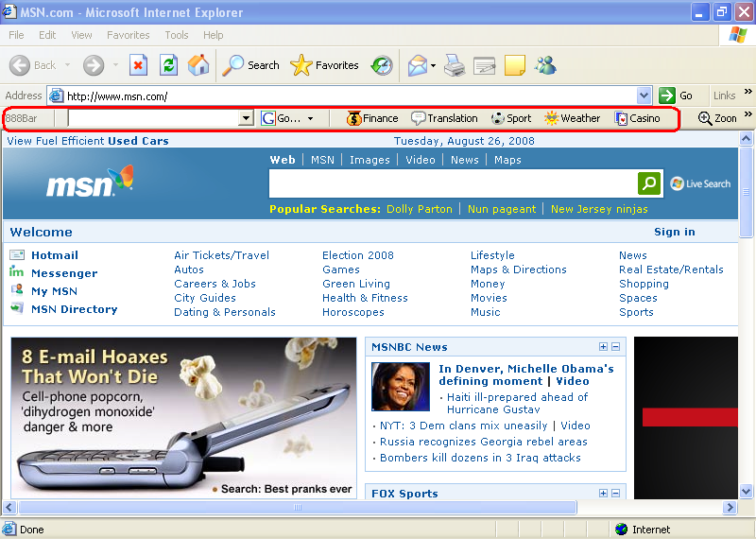Open Russia recognizes Georgia rebel areas headline
This screenshot has width=756, height=539.
point(484,442)
